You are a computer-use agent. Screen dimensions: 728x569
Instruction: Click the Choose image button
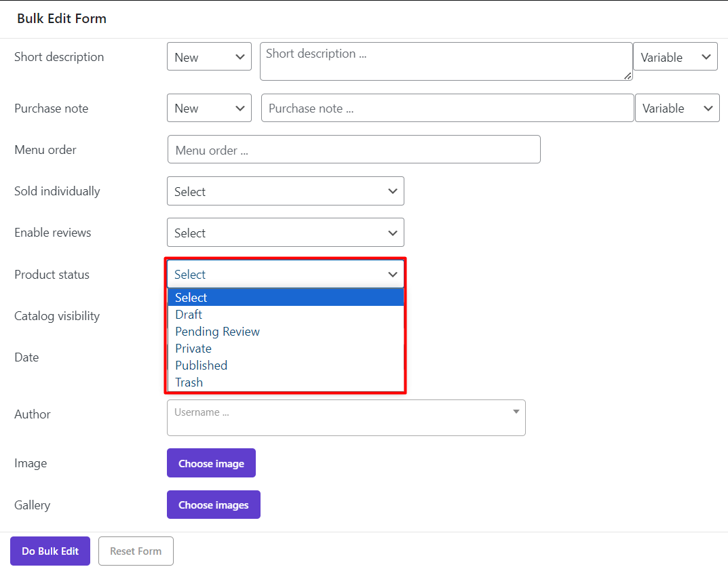coord(211,463)
